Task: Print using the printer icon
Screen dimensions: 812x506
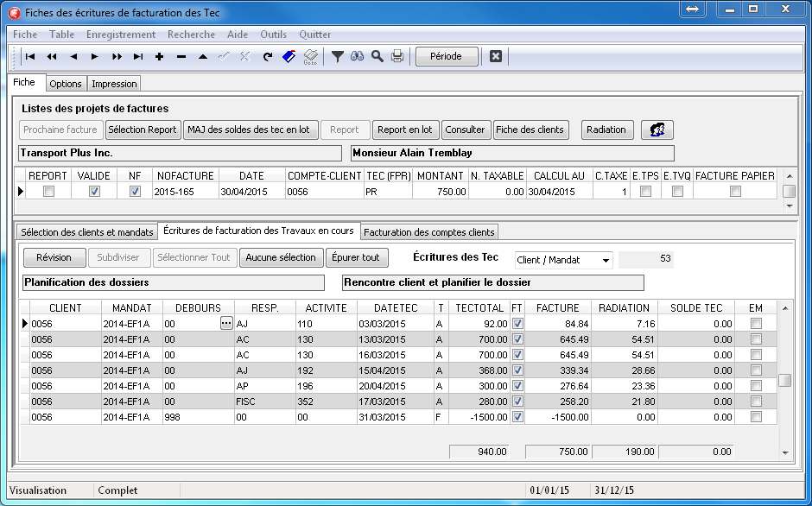Action: click(x=397, y=56)
